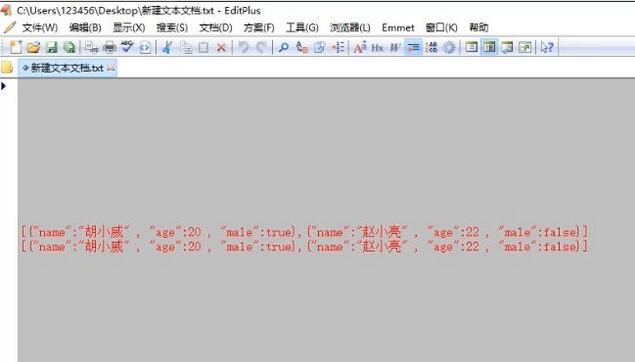This screenshot has height=362, width=635.
Task: Toggle the output window icon
Action: (x=507, y=47)
